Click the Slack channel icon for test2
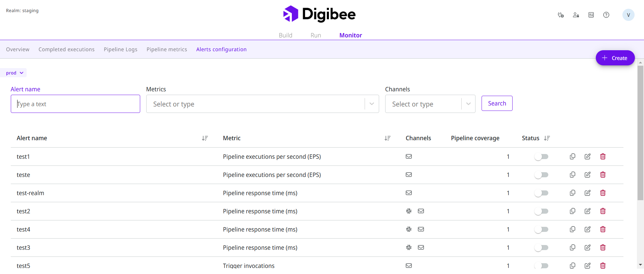 tap(408, 211)
